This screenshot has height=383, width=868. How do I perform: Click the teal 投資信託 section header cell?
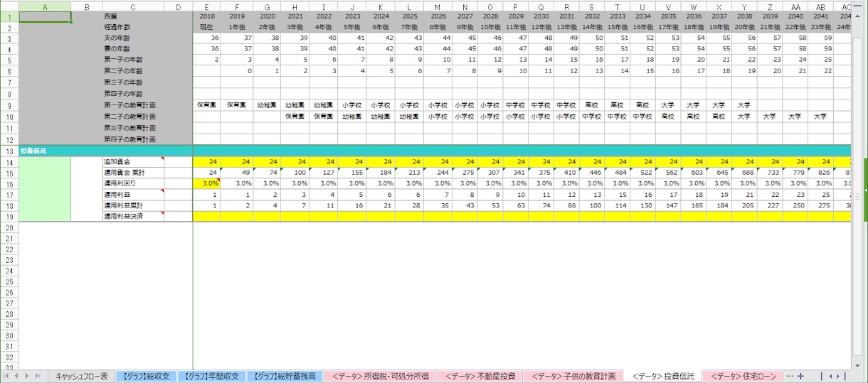tap(96, 151)
